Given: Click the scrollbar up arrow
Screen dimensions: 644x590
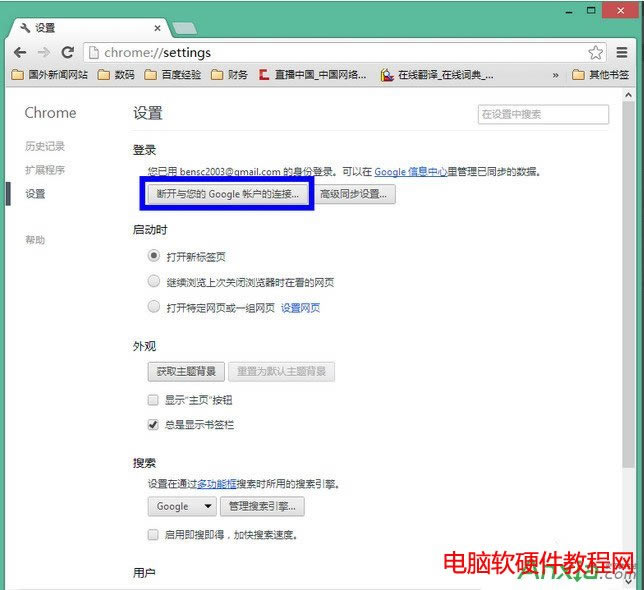Looking at the screenshot, I should pyautogui.click(x=628, y=95).
